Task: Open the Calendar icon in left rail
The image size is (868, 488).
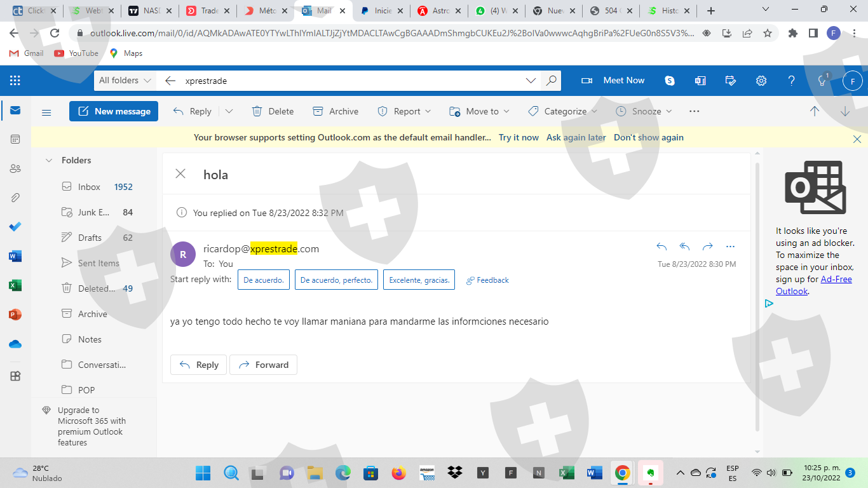Action: (15, 139)
